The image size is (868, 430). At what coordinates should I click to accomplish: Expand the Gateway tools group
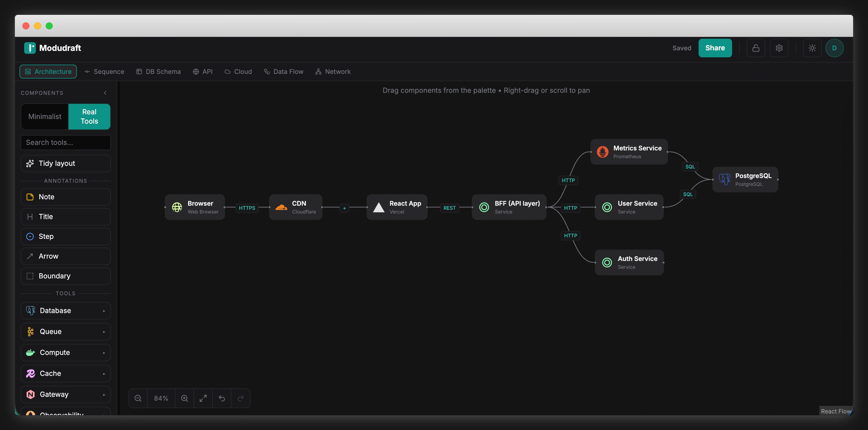66,394
